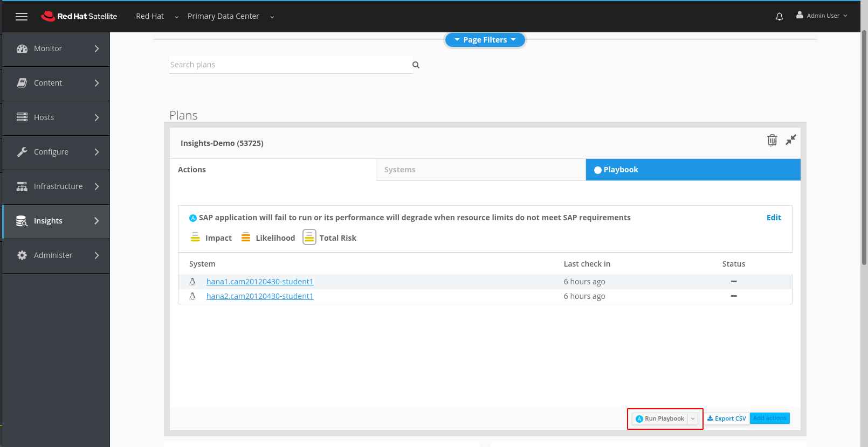Collapse the Insights-Demo plan card
The width and height of the screenshot is (868, 447).
point(791,140)
